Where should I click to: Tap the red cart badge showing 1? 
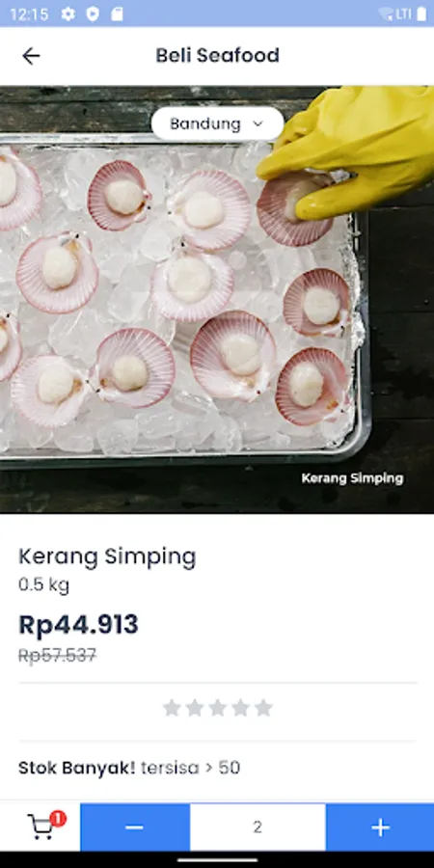[x=58, y=818]
